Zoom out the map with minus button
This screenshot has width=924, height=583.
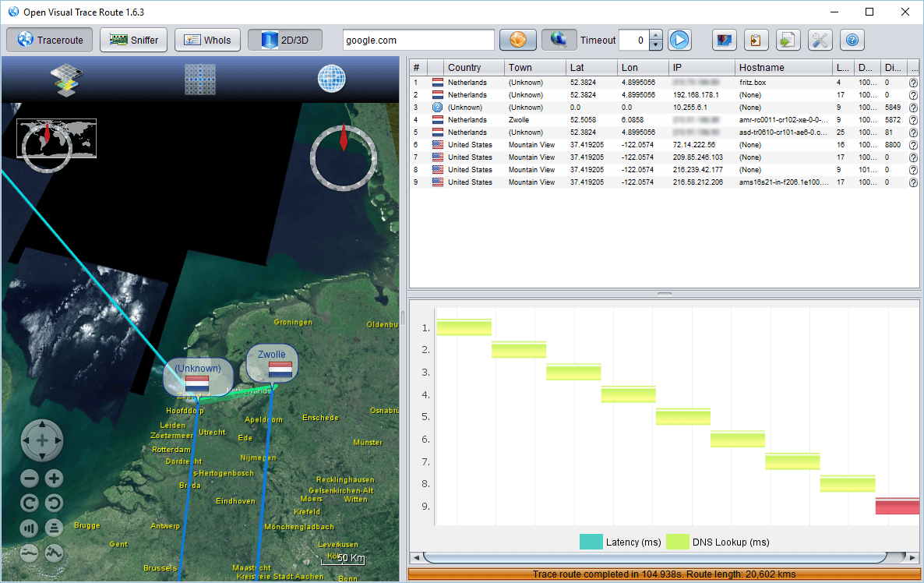pos(30,479)
